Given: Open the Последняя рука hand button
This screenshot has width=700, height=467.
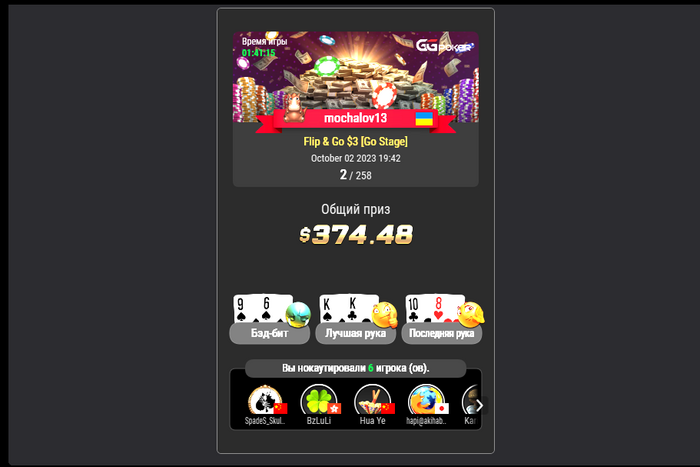Looking at the screenshot, I should click(442, 334).
